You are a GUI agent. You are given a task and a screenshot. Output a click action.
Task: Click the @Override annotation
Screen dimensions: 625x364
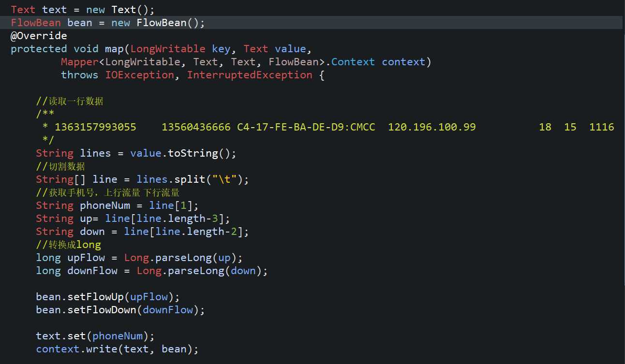pyautogui.click(x=39, y=36)
